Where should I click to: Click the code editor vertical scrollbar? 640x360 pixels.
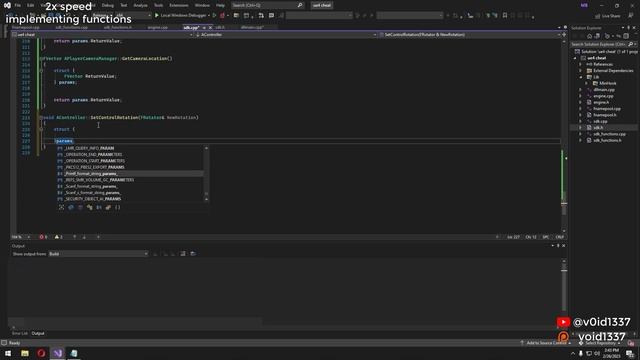(x=564, y=135)
